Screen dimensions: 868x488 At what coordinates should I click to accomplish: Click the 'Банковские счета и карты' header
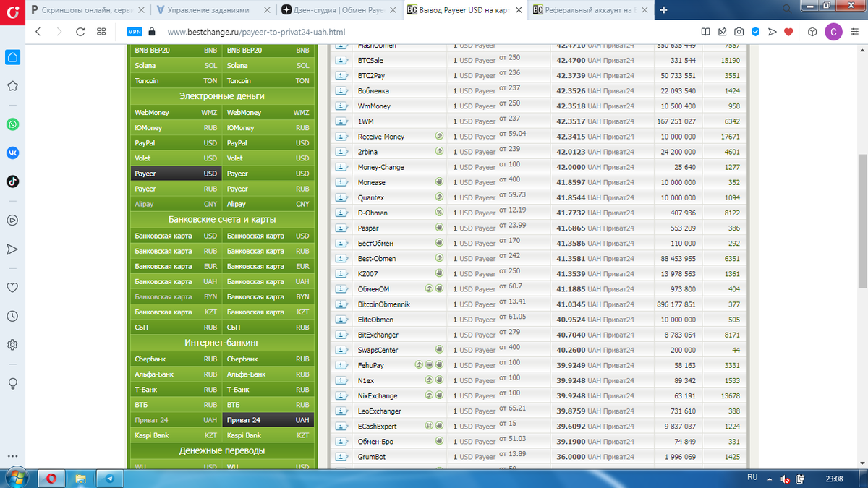pyautogui.click(x=222, y=219)
